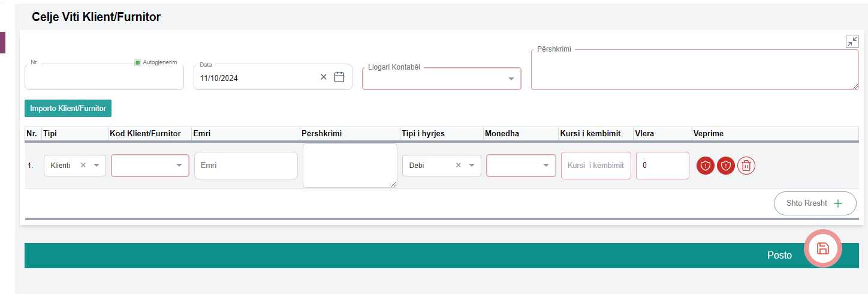Viewport: 868px width, 294px height.
Task: Click the second red shield warning icon
Action: click(x=726, y=166)
